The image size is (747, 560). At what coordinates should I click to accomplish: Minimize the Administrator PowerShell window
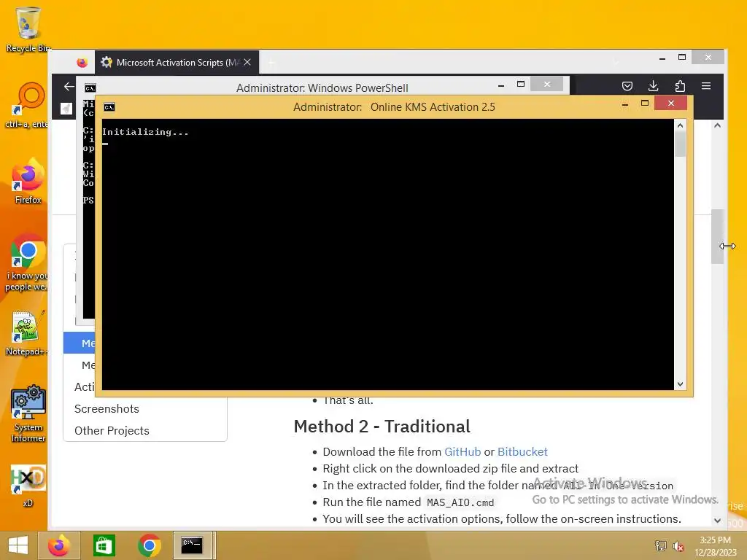coord(500,85)
